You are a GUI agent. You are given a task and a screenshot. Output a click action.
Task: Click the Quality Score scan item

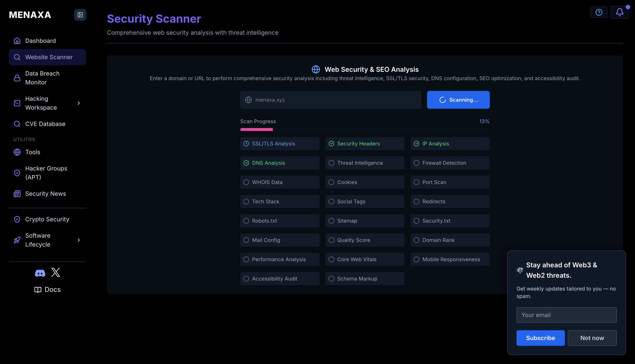tap(365, 240)
